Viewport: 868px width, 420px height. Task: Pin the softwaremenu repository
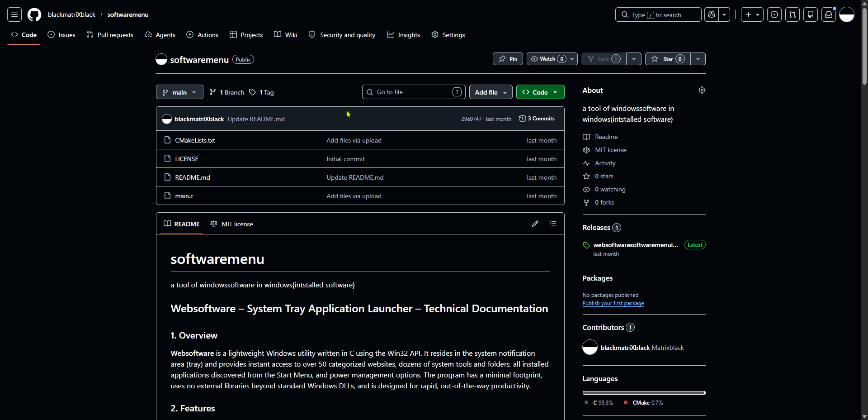click(508, 59)
